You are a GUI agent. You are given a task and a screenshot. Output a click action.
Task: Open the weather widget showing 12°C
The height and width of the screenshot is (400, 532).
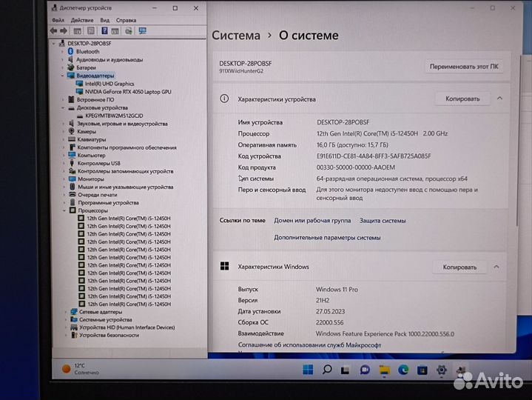tap(81, 369)
